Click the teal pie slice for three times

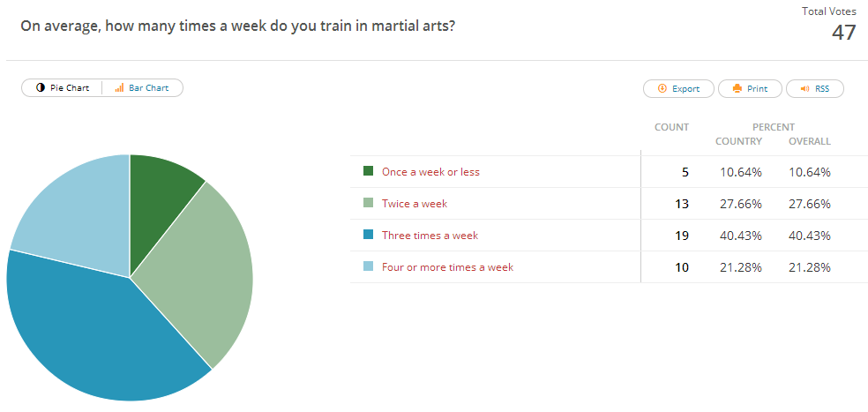(97, 340)
